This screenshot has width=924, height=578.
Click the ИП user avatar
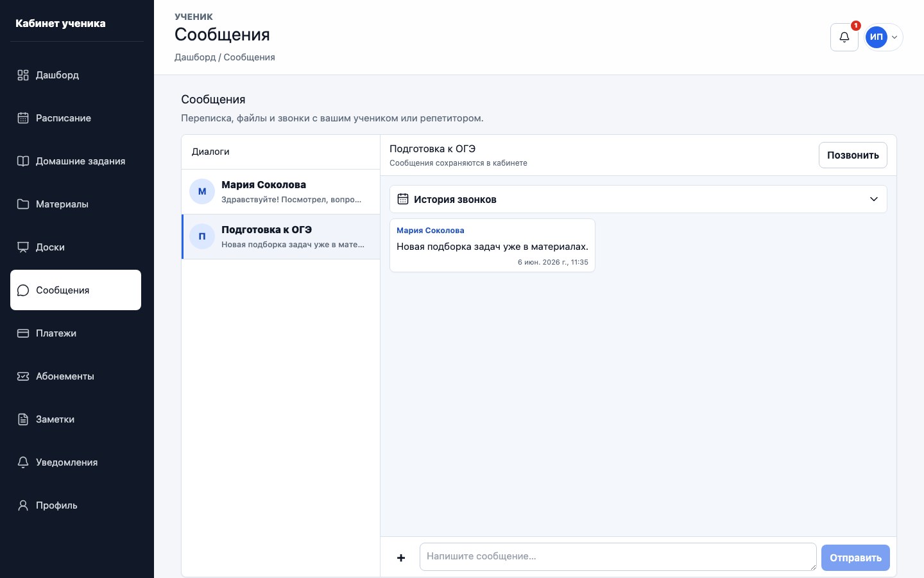[x=877, y=37]
